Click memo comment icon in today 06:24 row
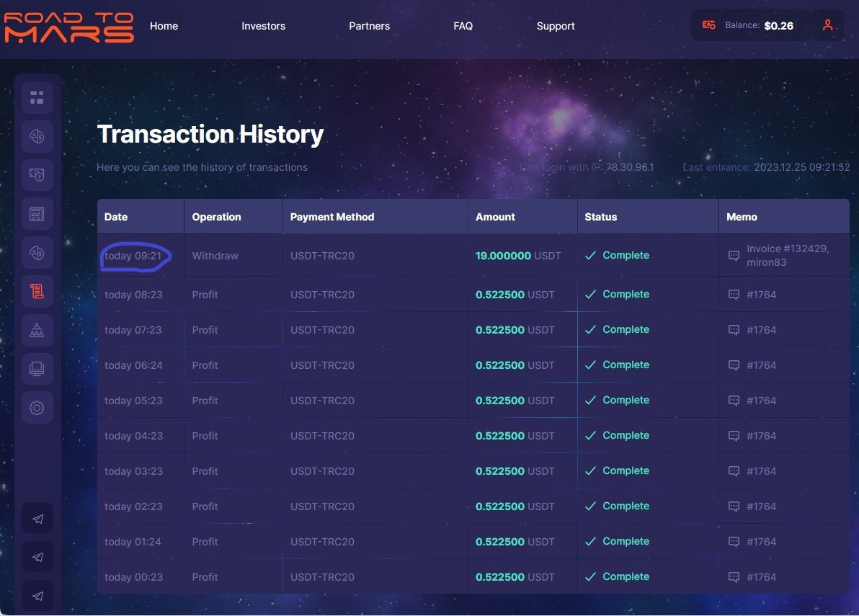This screenshot has height=616, width=859. 734,365
